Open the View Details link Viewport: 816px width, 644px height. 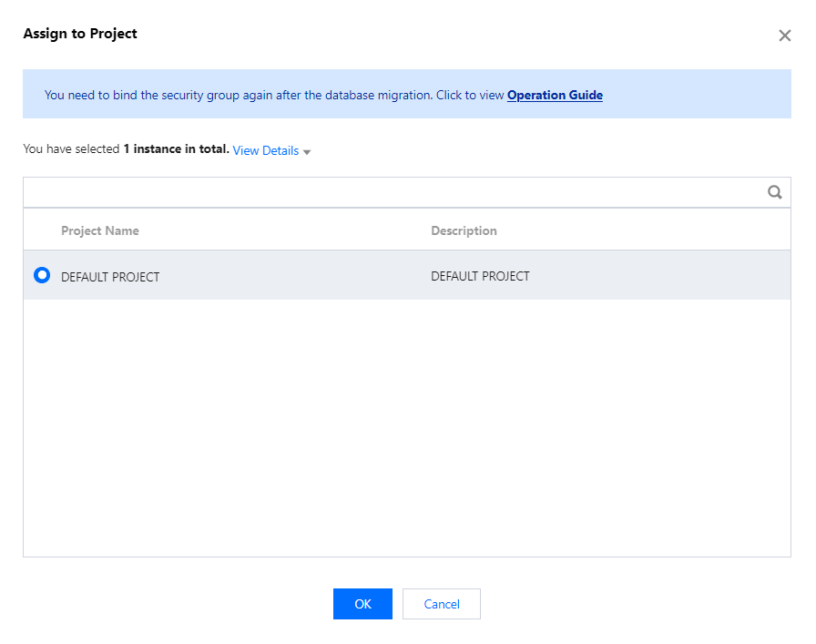coord(265,150)
